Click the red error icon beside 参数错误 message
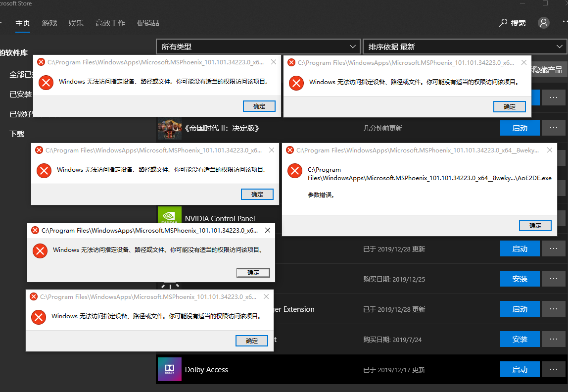 pyautogui.click(x=295, y=171)
